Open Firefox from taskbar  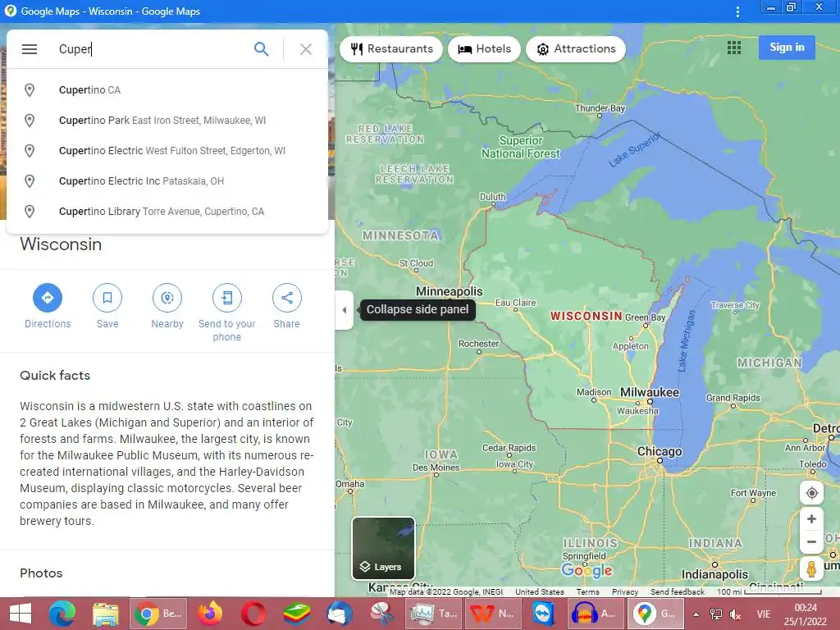coord(210,614)
